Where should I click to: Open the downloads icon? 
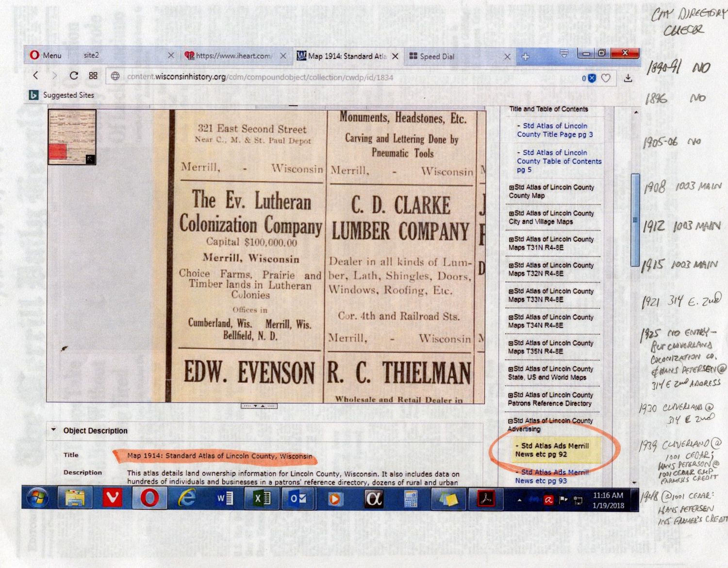628,78
